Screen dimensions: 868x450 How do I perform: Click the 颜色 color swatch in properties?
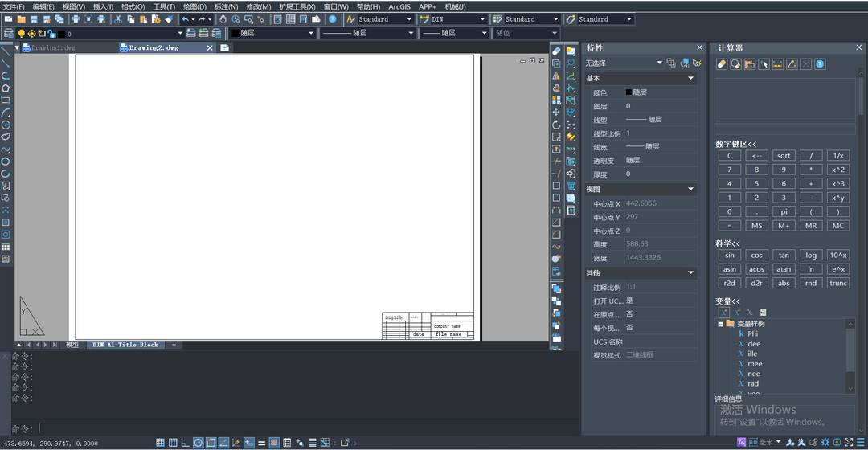628,92
